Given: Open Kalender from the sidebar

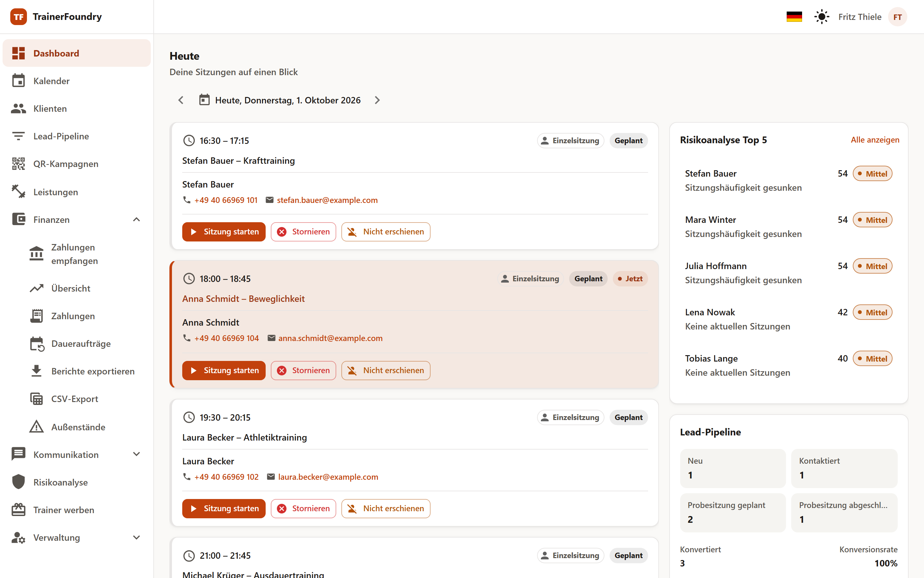Looking at the screenshot, I should pyautogui.click(x=76, y=81).
